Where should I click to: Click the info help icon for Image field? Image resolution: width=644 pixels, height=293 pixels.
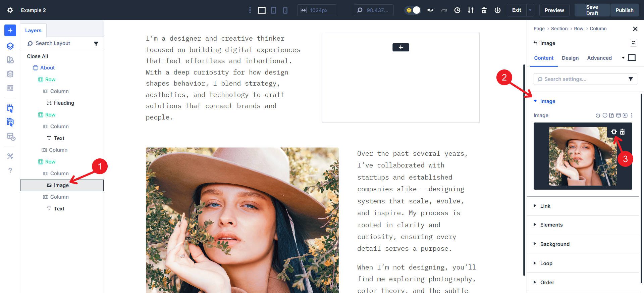click(x=605, y=115)
